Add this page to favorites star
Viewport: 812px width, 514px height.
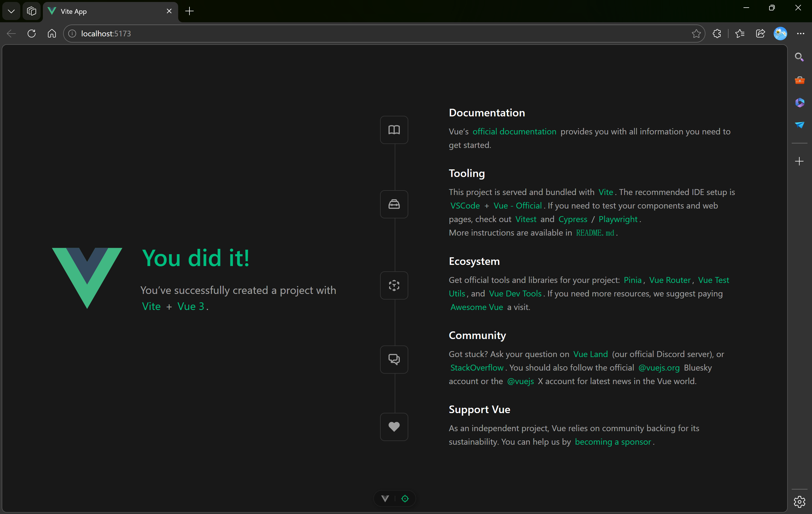click(696, 34)
